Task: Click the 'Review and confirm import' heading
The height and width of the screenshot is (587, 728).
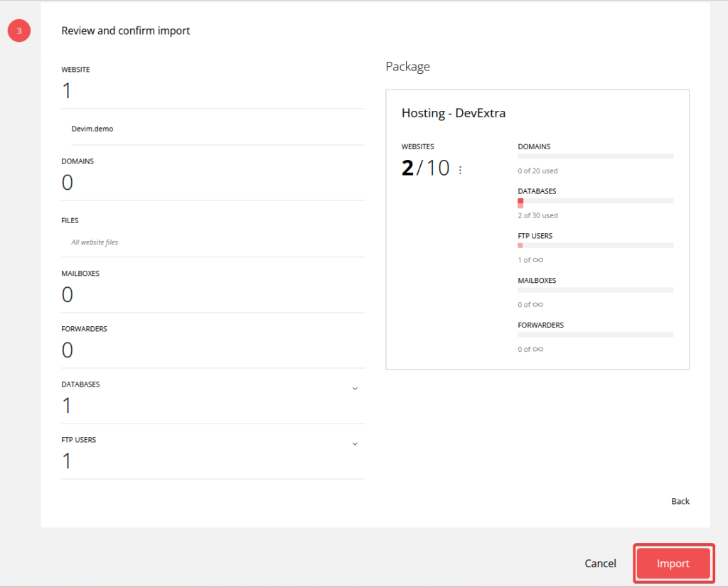Action: (126, 31)
